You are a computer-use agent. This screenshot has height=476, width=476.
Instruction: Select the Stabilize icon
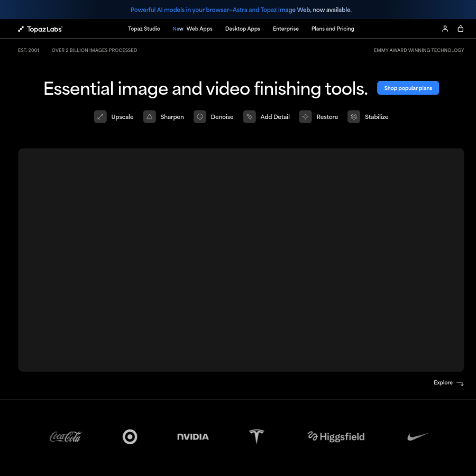tap(354, 116)
